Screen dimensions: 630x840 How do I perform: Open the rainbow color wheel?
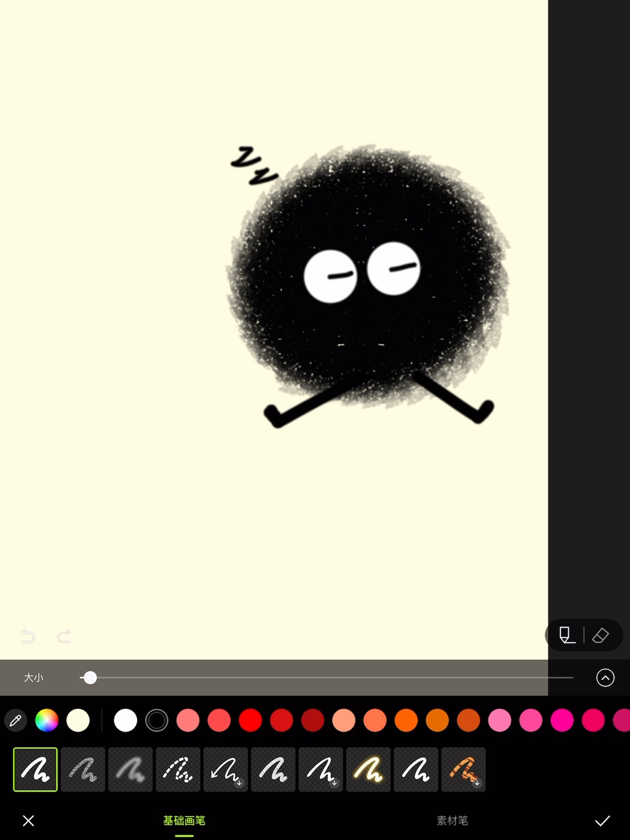pyautogui.click(x=47, y=720)
